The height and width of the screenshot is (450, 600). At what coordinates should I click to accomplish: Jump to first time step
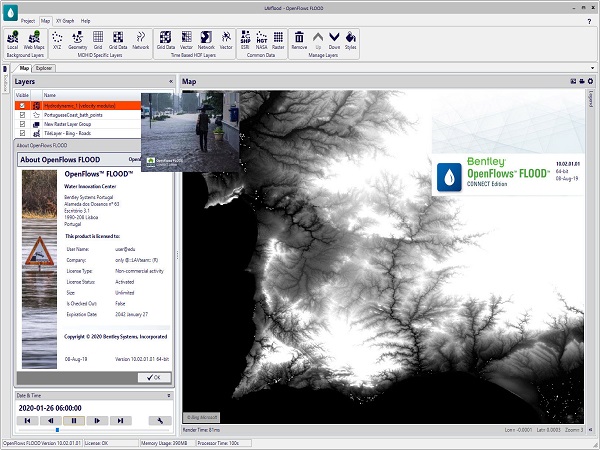click(x=28, y=421)
